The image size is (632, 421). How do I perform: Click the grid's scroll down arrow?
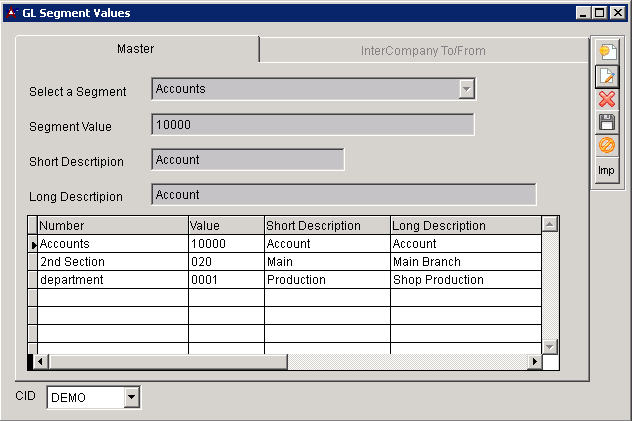[x=549, y=345]
